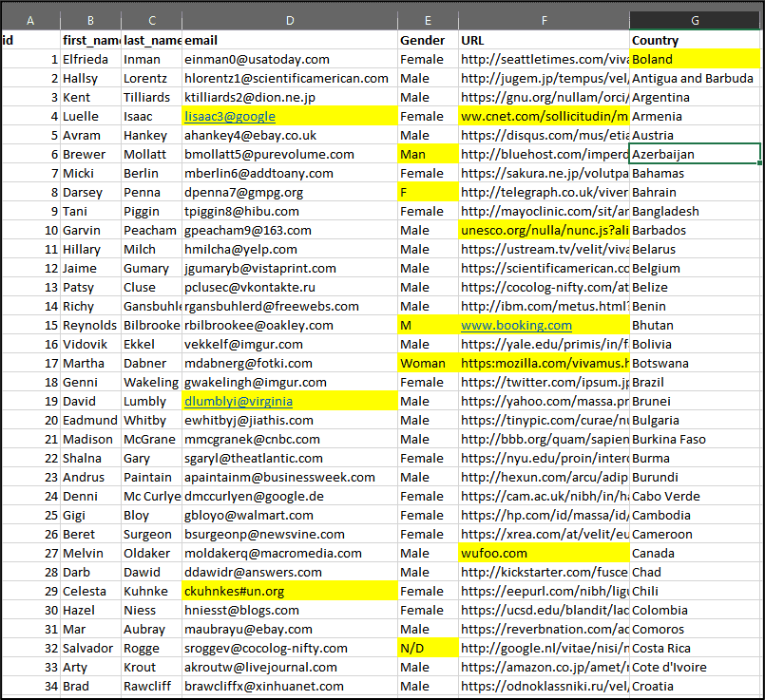Select the email header cell
Image resolution: width=765 pixels, height=700 pixels.
[290, 41]
